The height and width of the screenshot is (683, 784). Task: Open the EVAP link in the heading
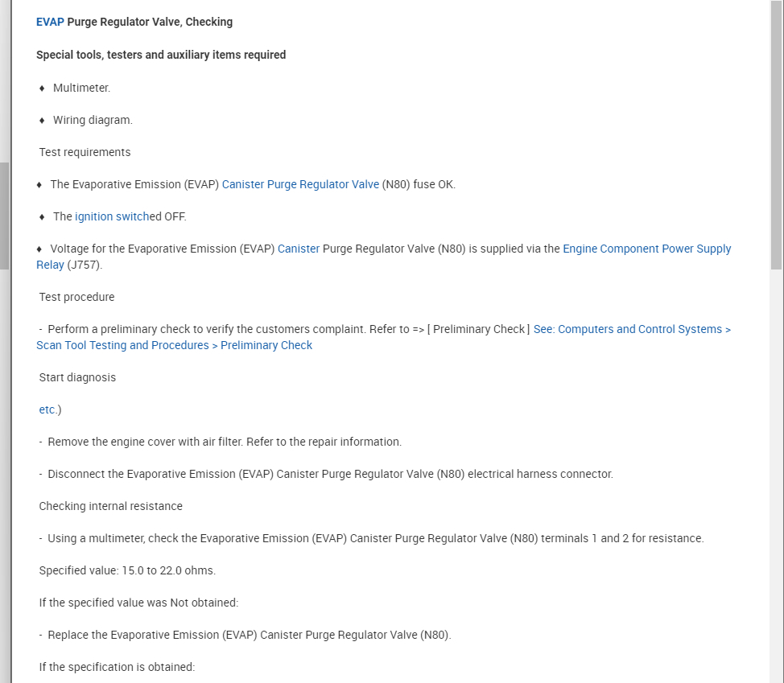click(x=50, y=22)
